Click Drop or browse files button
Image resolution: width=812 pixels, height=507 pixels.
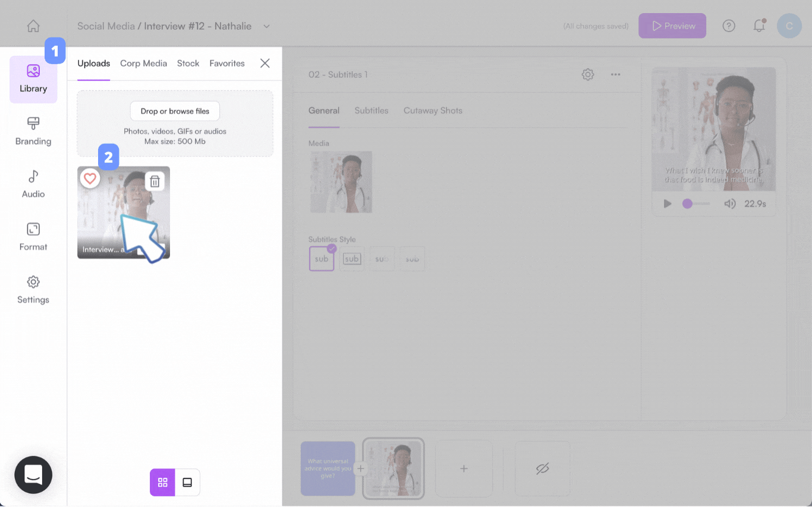[x=175, y=111]
